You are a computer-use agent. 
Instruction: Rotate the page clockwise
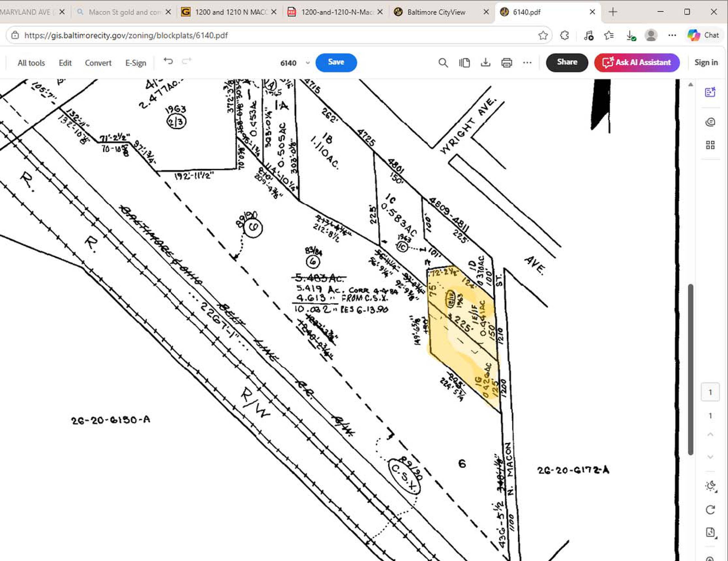point(710,510)
